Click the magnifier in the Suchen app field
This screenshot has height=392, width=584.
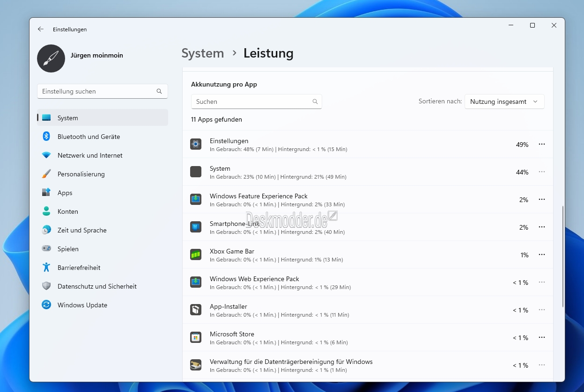pos(315,102)
